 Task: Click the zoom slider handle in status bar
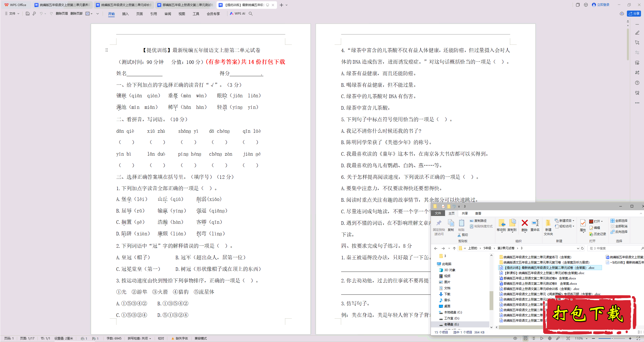pyautogui.click(x=612, y=338)
